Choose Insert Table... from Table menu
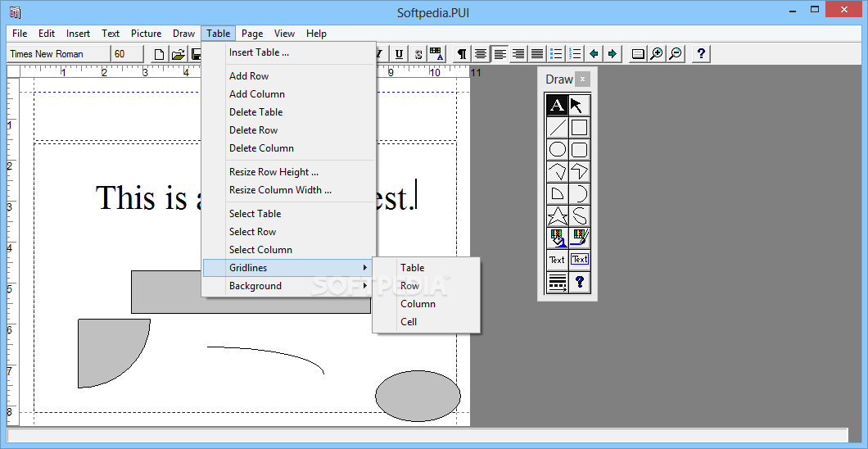The width and height of the screenshot is (868, 449). pyautogui.click(x=289, y=52)
